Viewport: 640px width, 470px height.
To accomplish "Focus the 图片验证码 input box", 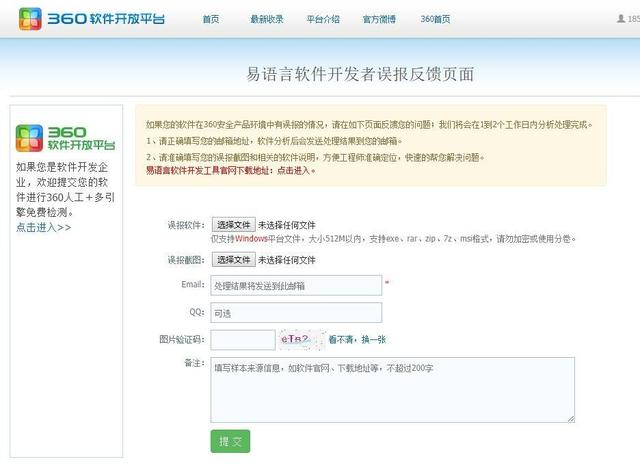I will point(243,340).
